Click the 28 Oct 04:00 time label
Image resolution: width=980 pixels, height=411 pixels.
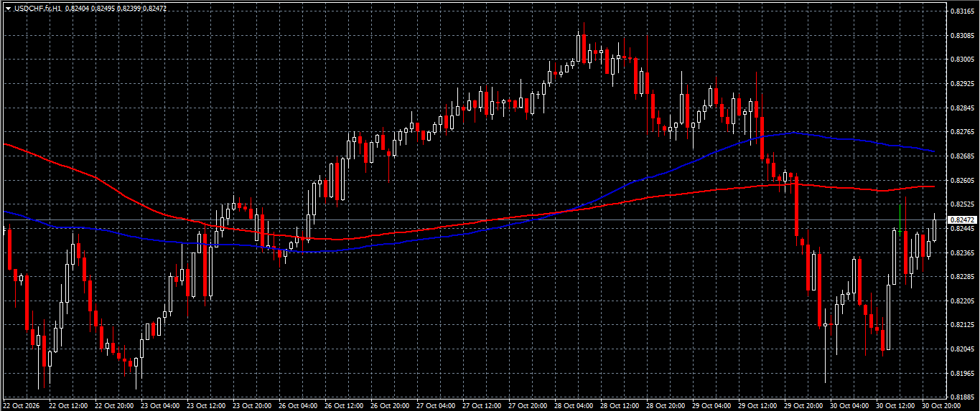point(574,406)
